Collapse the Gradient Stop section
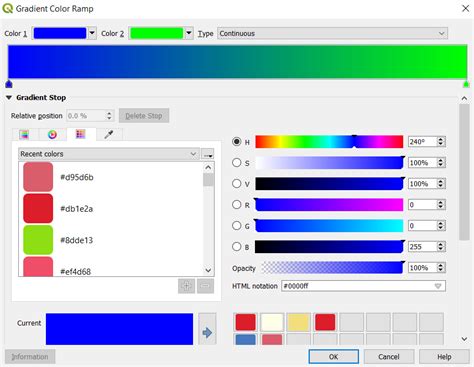This screenshot has width=474, height=367. coord(9,98)
